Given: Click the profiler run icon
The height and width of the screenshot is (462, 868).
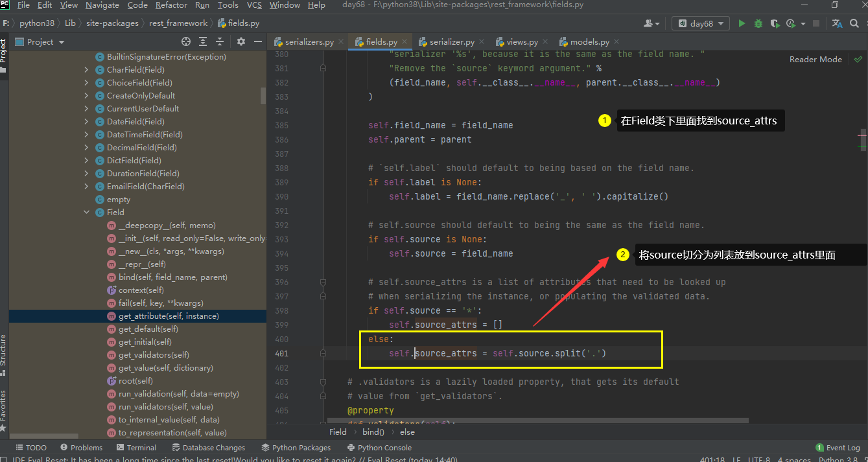Looking at the screenshot, I should [x=790, y=23].
